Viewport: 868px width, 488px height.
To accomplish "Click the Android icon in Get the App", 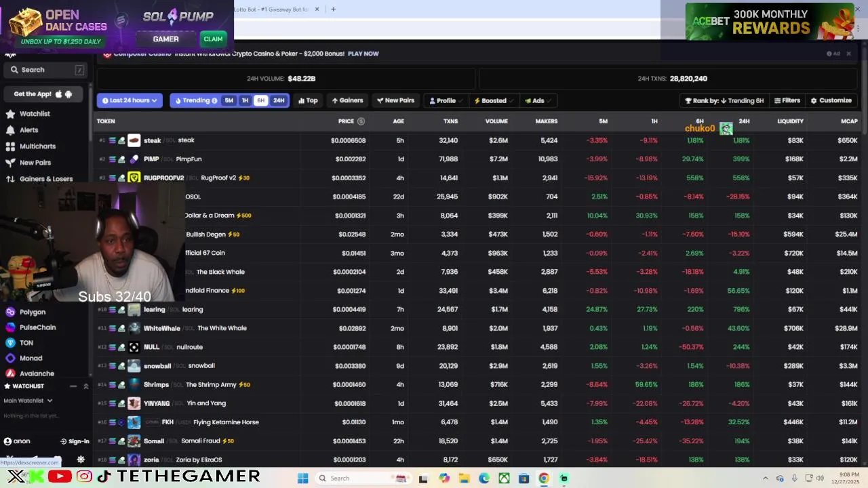I will coord(68,94).
